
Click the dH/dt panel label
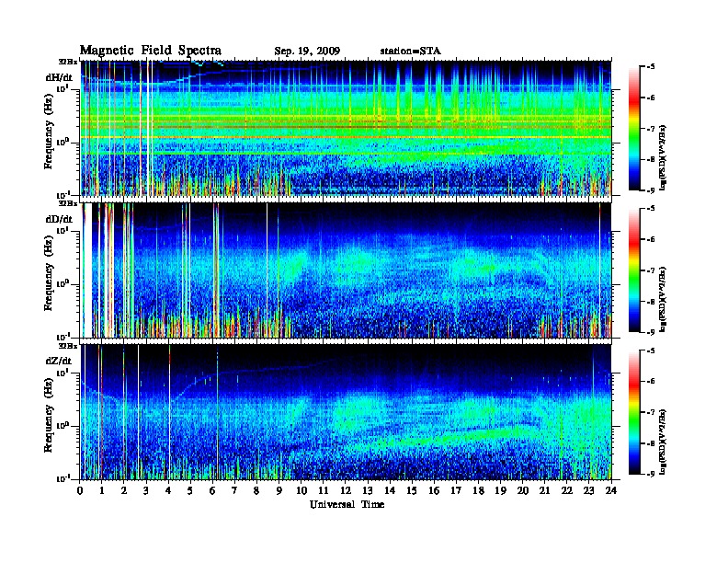[59, 77]
